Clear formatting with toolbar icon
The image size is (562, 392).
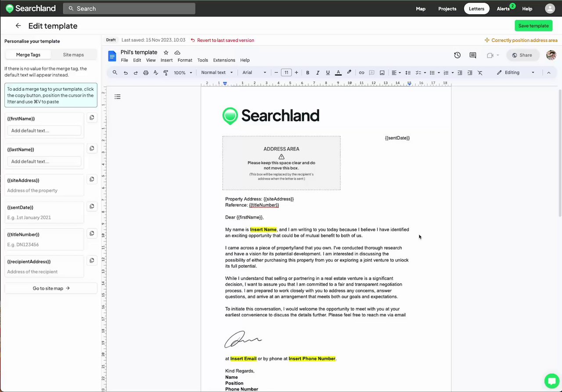point(480,72)
